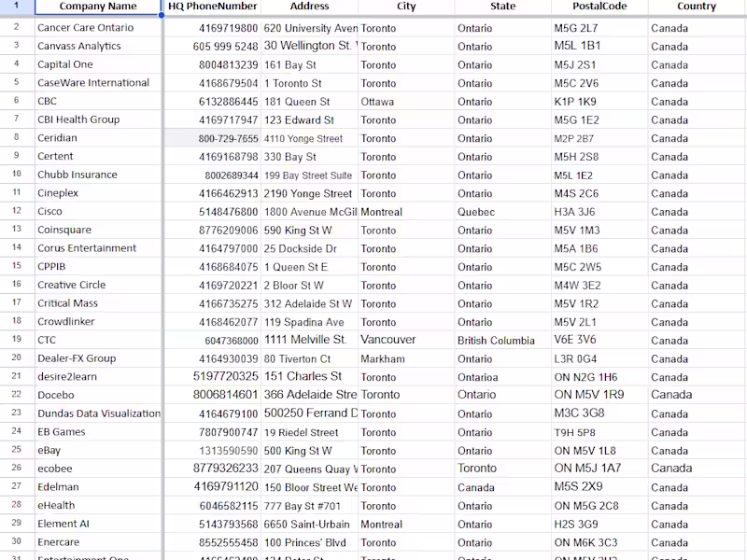Select row number 12 header
The image size is (747, 560).
click(x=17, y=212)
